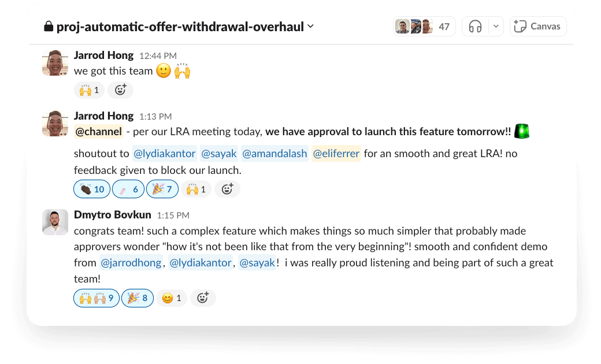Add a reaction to the launch approval message
The width and height of the screenshot is (601, 364).
[227, 189]
